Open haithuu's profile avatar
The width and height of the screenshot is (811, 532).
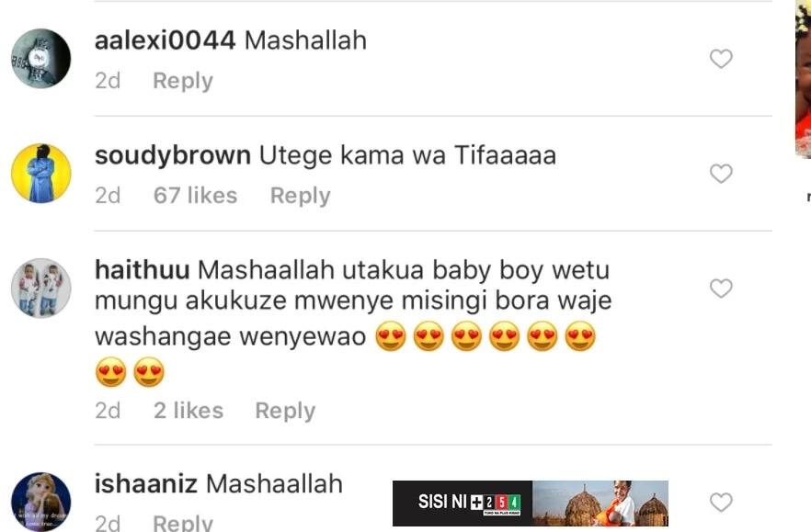coord(40,288)
